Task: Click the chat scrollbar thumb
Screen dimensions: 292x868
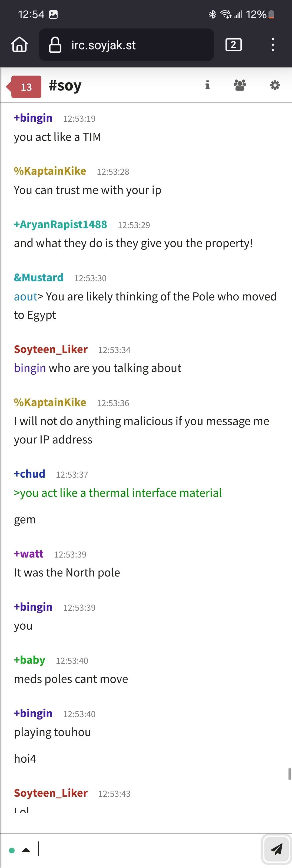Action: [289, 774]
